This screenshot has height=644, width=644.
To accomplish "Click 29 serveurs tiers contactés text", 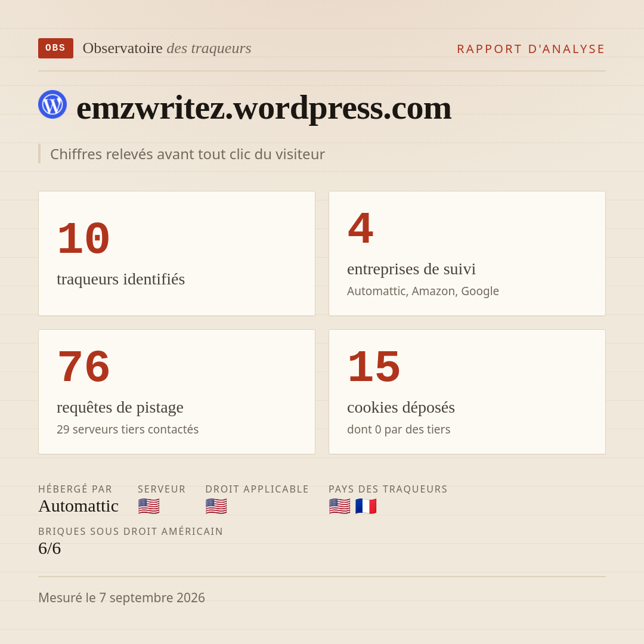I will coord(128,429).
